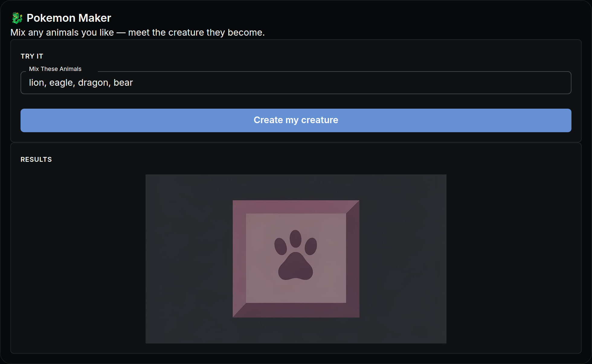This screenshot has width=592, height=364.
Task: Click the TRY IT section heading
Action: tap(32, 56)
